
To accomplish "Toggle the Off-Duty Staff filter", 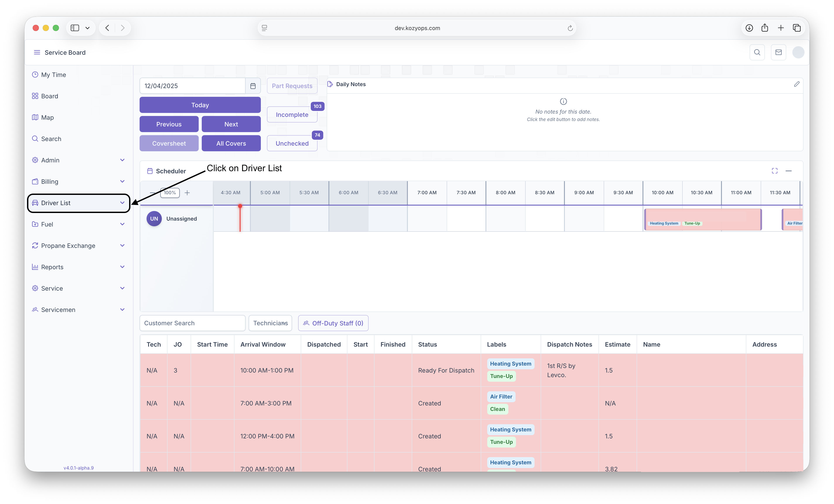I will click(333, 323).
